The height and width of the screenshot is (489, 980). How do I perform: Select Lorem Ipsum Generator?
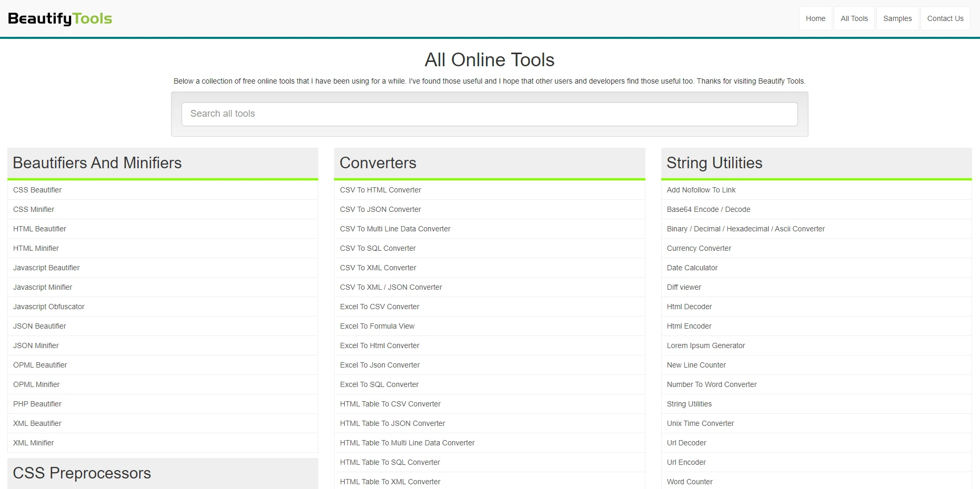(x=705, y=345)
